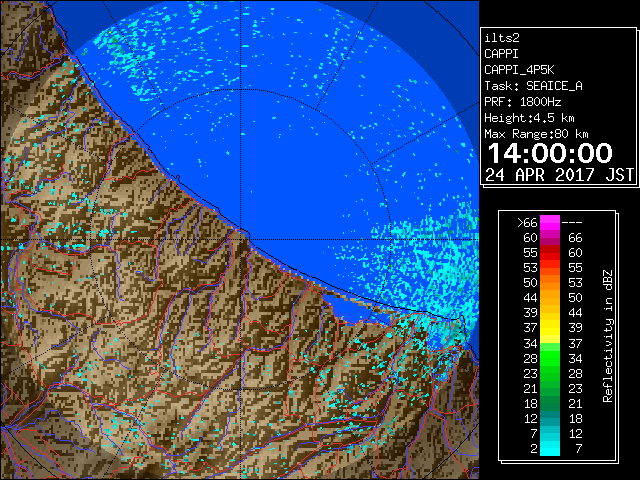
Task: Click the '24 APR 2017 JST' date
Action: pos(560,175)
